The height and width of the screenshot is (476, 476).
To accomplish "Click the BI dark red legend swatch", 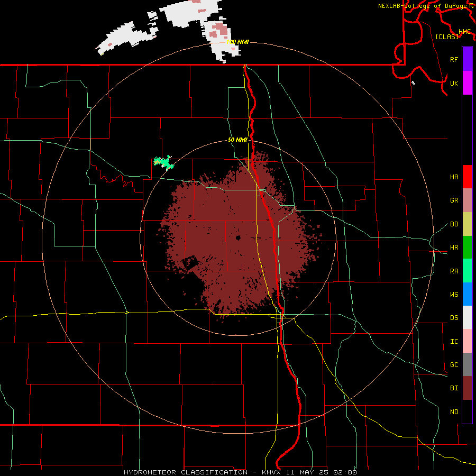I will [467, 388].
